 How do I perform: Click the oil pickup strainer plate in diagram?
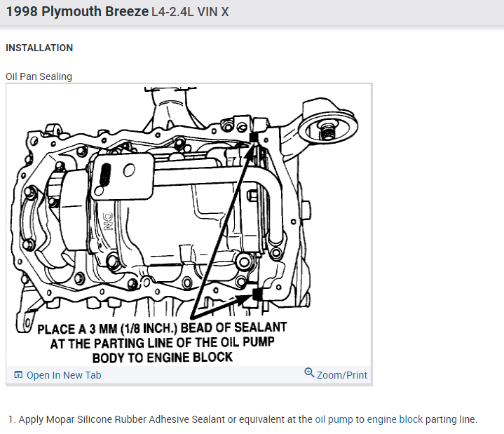click(x=123, y=177)
